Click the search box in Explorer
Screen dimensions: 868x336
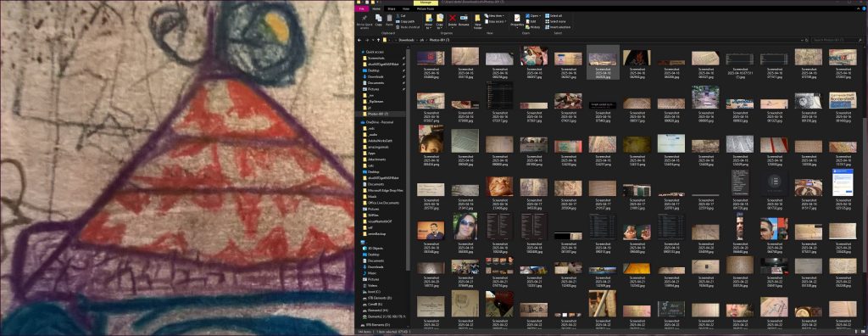pyautogui.click(x=836, y=40)
